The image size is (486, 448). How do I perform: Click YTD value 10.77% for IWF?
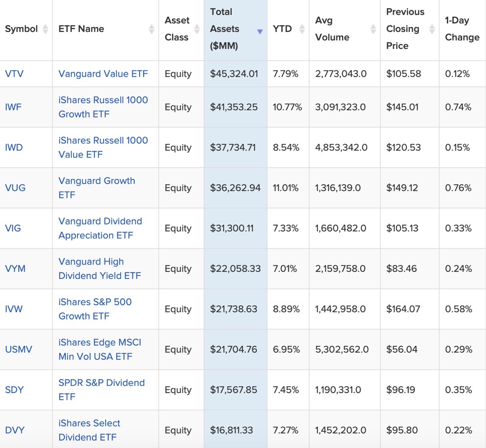coord(287,107)
